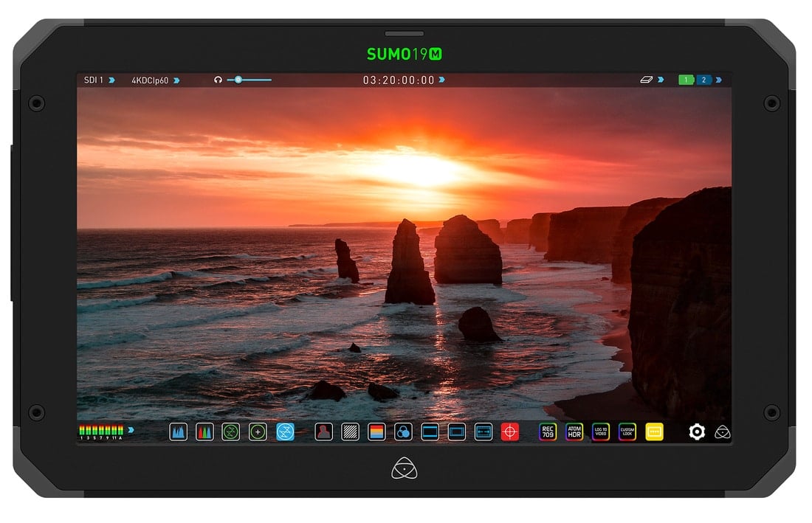Expand the audio meters panel arrow
This screenshot has width=812, height=523.
(131, 429)
